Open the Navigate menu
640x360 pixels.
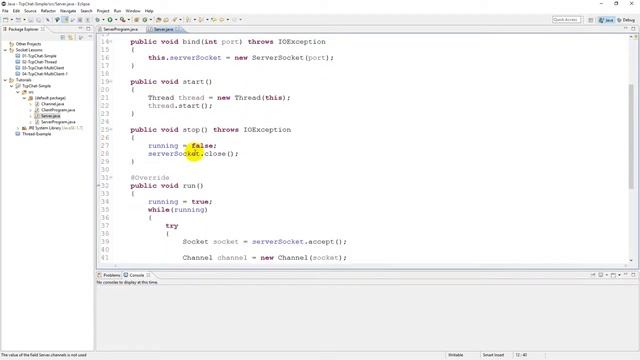68,11
